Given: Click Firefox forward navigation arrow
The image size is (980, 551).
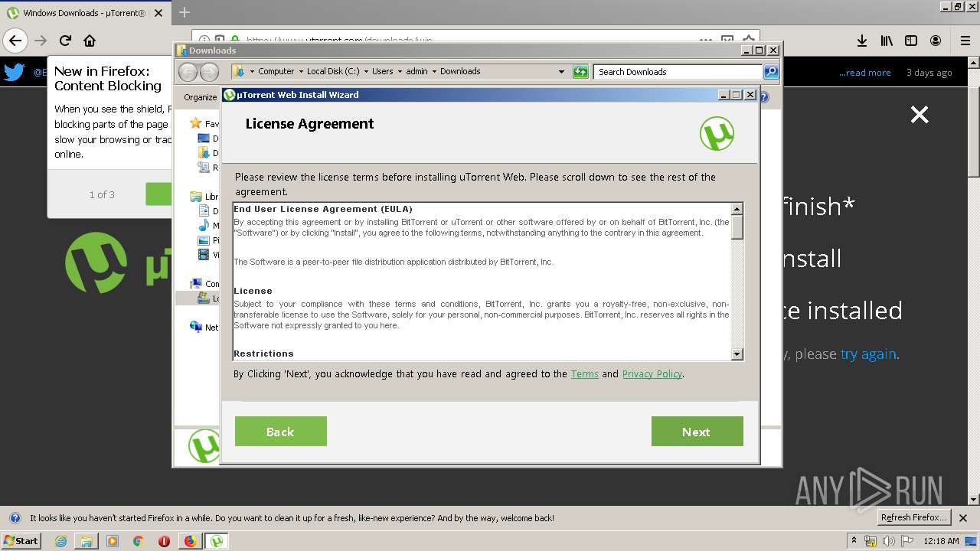Looking at the screenshot, I should click(x=41, y=41).
